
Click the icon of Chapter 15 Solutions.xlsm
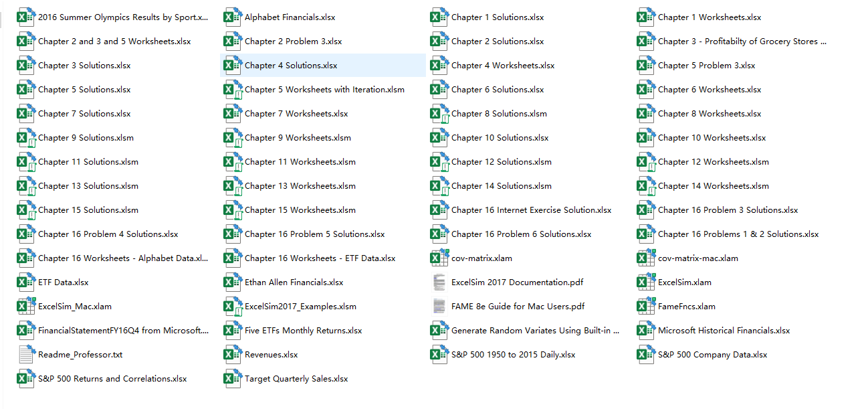[26, 210]
